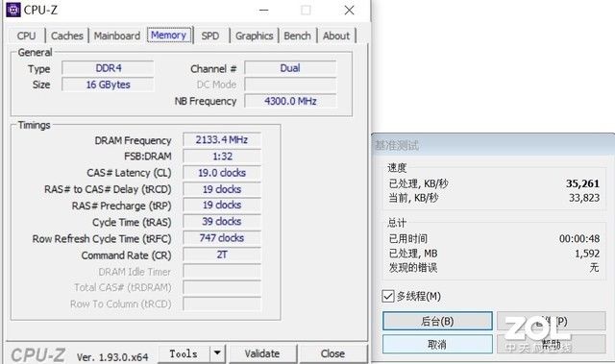
Task: Click the CPU-Z app icon in title bar
Action: tap(13, 10)
